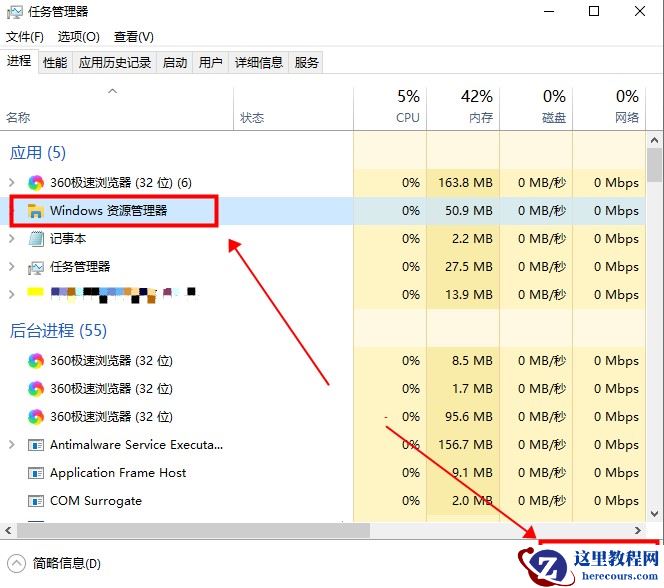Click the 任务管理器 process row icon
The height and width of the screenshot is (588, 664).
[x=36, y=267]
